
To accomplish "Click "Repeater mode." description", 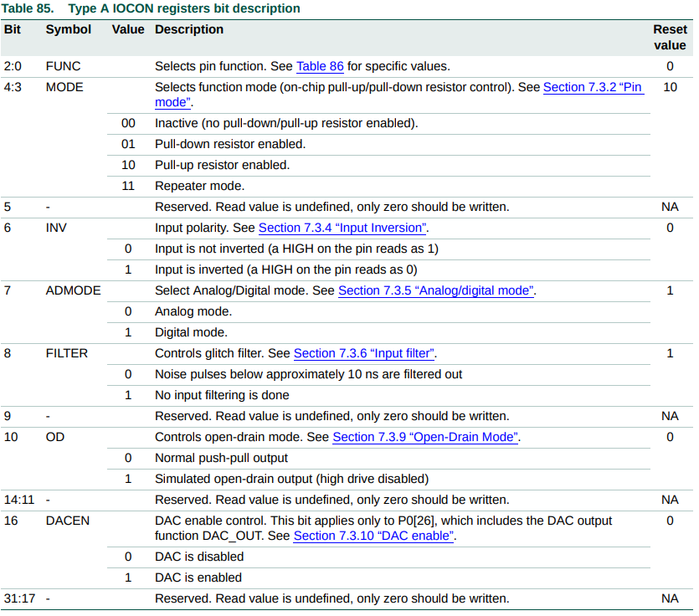I will tap(200, 187).
